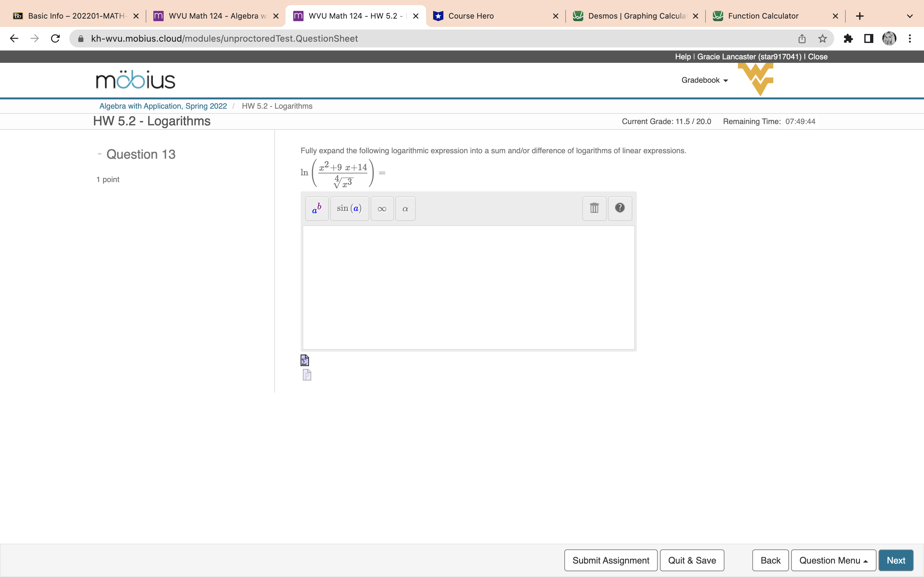Open the Chrome extensions puzzle icon
The width and height of the screenshot is (924, 577).
[x=848, y=38]
